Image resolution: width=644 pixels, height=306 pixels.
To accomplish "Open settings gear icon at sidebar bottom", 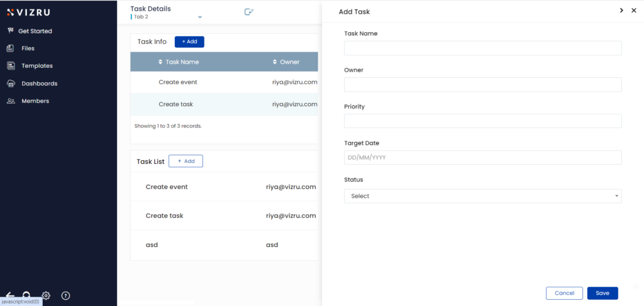I will coord(47,295).
